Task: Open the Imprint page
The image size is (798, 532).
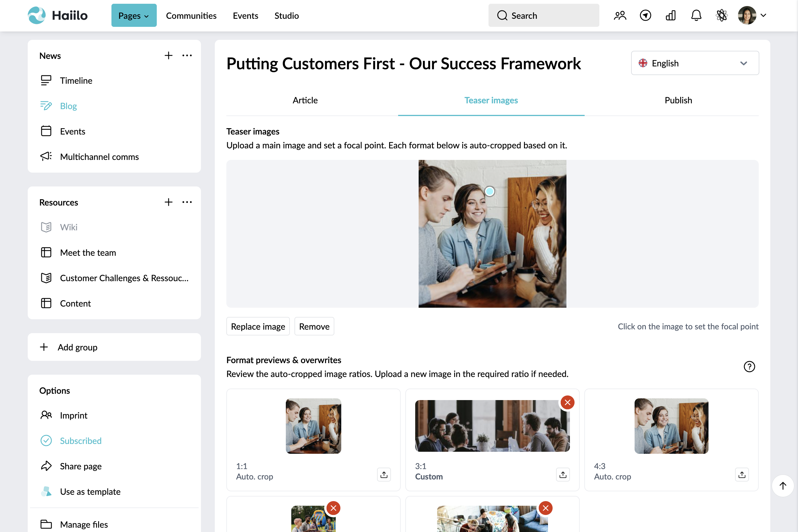Action: pos(74,415)
